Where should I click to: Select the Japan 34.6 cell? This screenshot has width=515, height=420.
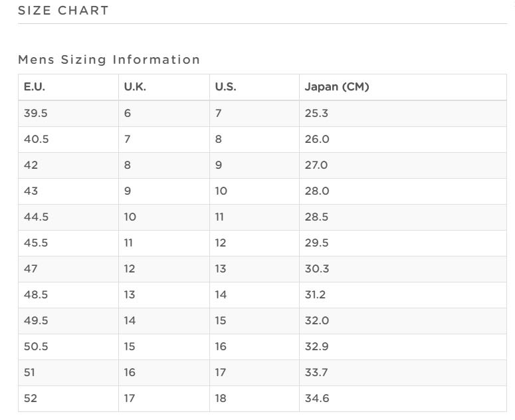point(317,398)
